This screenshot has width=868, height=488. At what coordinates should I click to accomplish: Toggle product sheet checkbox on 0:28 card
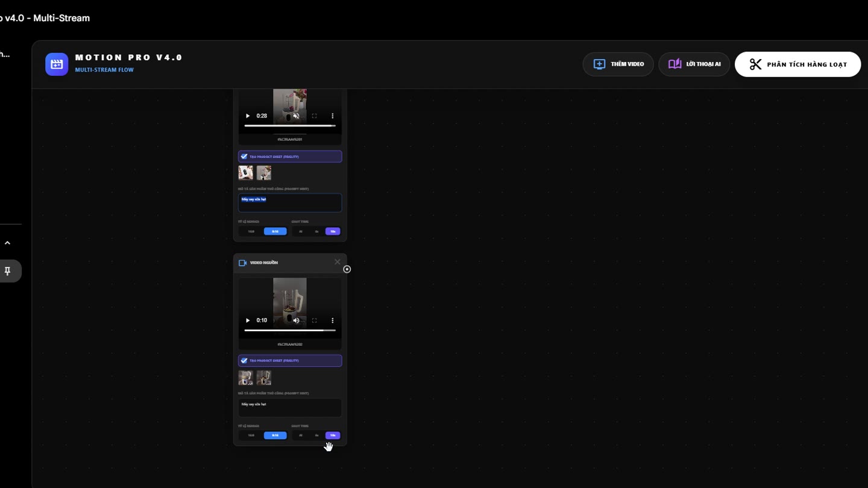tap(244, 157)
